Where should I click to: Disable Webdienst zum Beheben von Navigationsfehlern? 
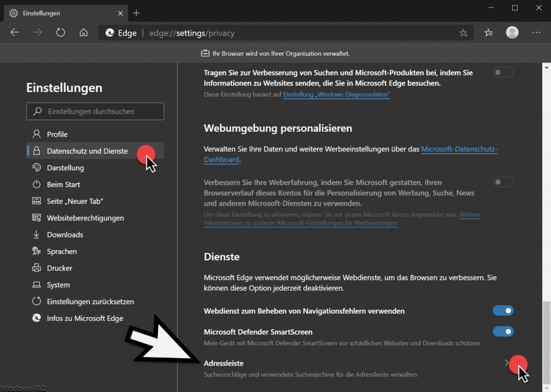[503, 310]
